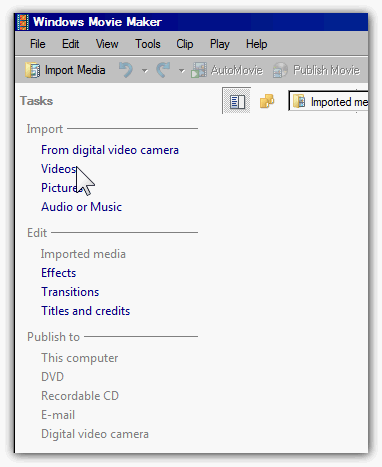The image size is (382, 467).
Task: Click the Import Media toolbar button
Action: click(x=65, y=70)
